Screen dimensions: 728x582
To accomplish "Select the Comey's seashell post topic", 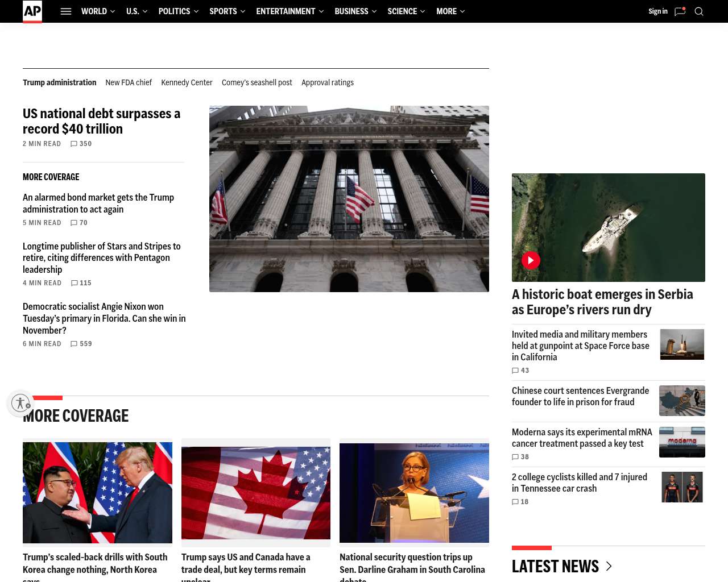I will pyautogui.click(x=257, y=82).
